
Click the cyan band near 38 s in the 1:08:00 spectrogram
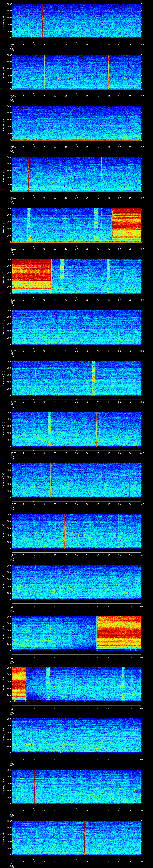94,378
